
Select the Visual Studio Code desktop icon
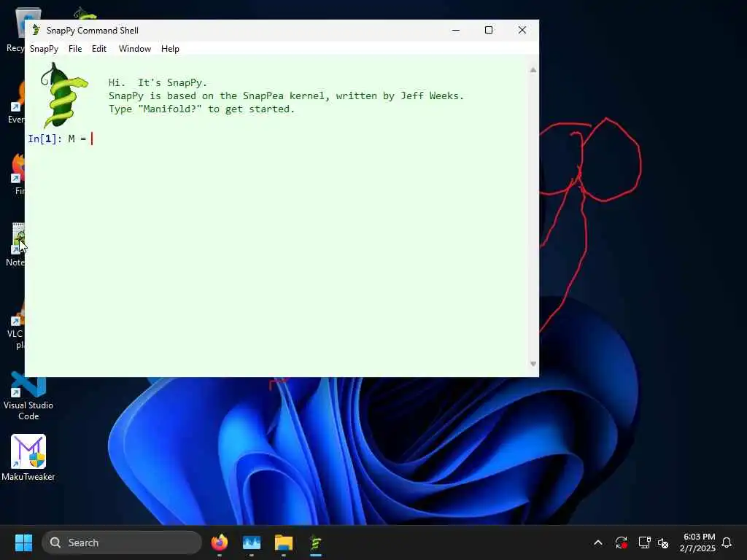28,396
